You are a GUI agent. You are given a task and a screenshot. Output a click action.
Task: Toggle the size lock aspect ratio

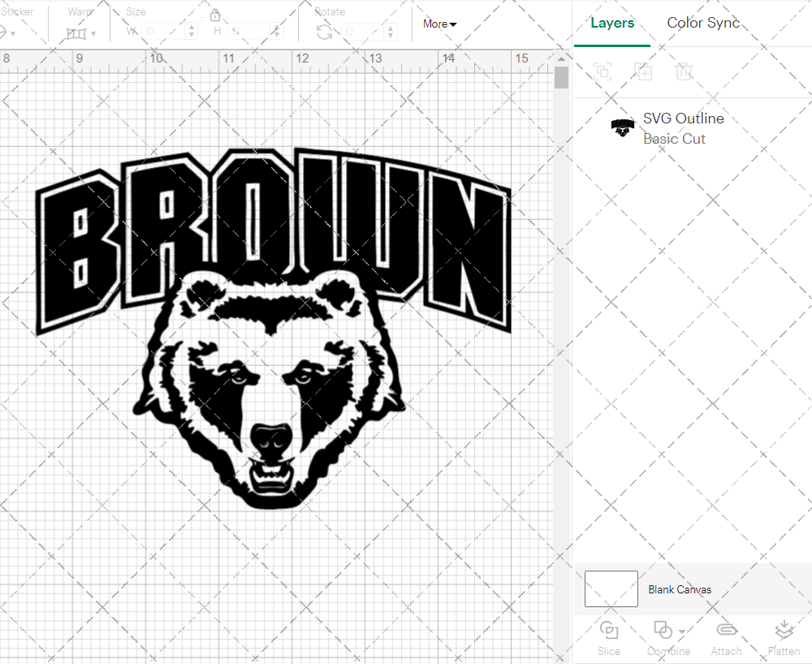click(x=215, y=15)
